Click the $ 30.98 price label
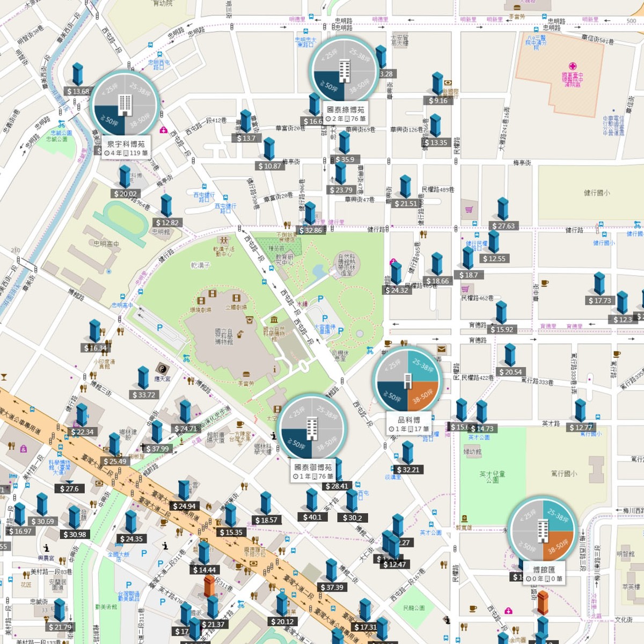Screen dimensions: 644x644 click(75, 535)
